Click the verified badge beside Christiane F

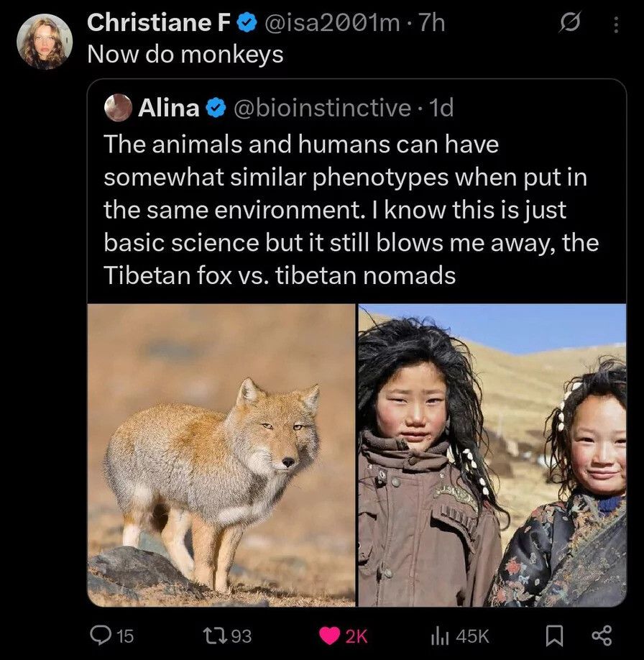(247, 24)
